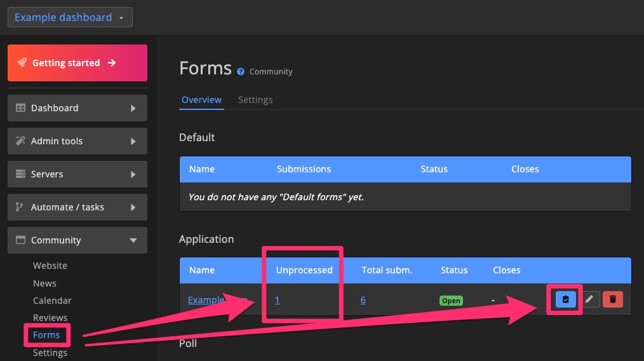Expand the Automate / tasks section arrow
Viewport: 644px width, 361px height.
coord(133,207)
